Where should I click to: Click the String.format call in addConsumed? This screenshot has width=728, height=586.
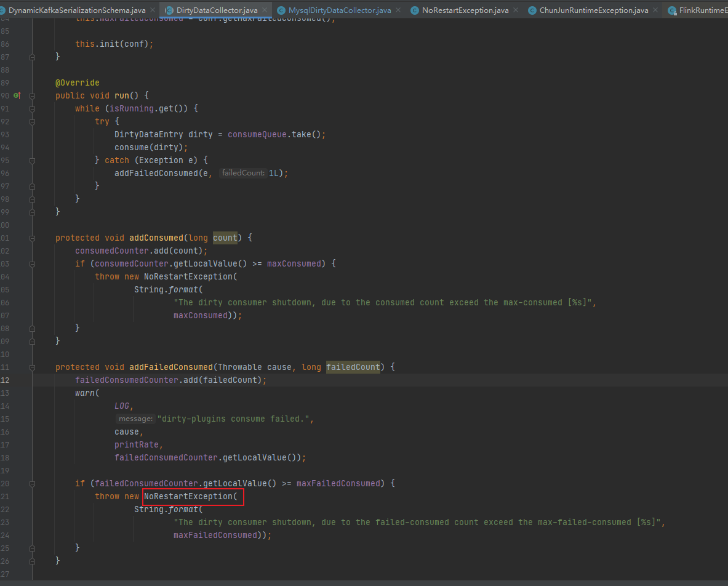click(169, 289)
